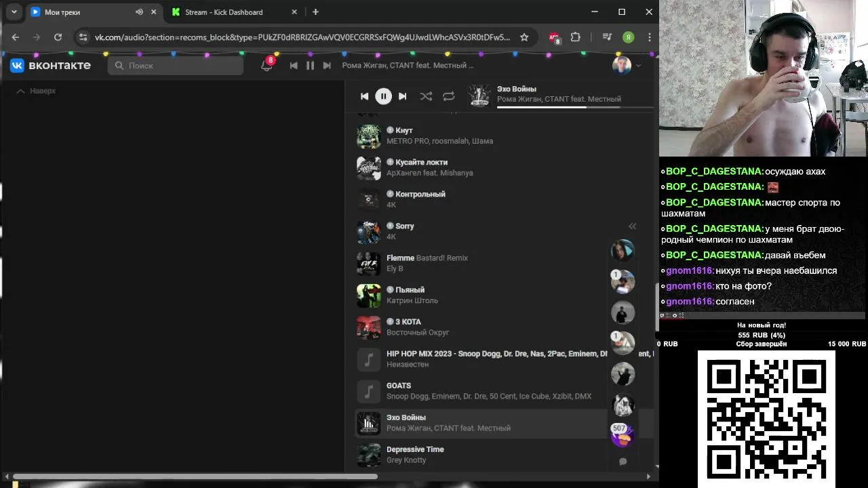
Task: Close the Kick Dashboard tab
Action: point(294,12)
